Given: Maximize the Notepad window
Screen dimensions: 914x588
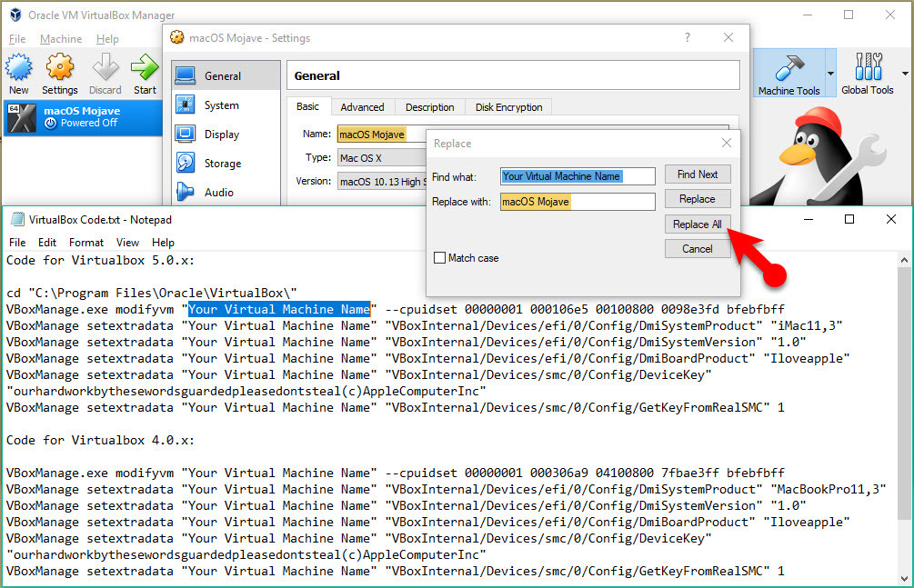Looking at the screenshot, I should (849, 219).
